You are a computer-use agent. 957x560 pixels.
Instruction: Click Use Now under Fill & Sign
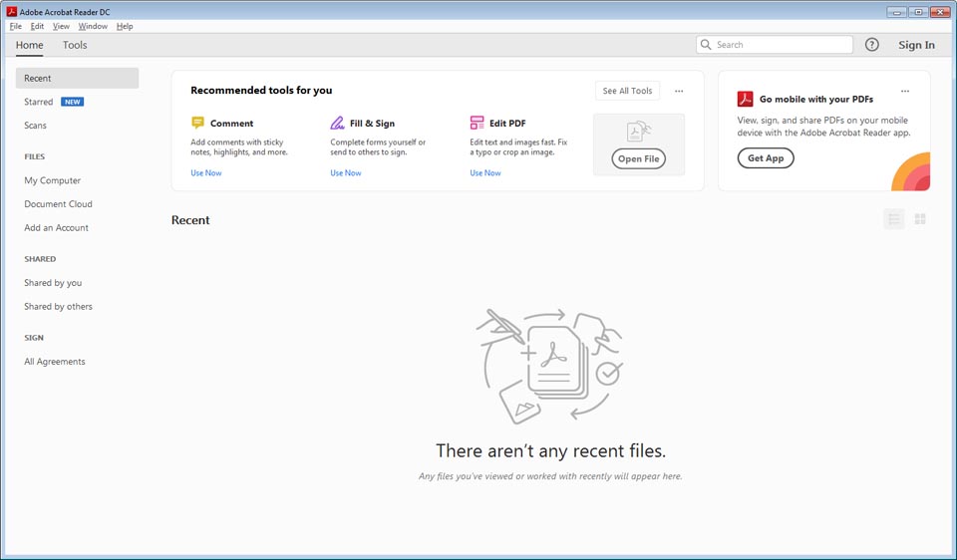coord(346,173)
